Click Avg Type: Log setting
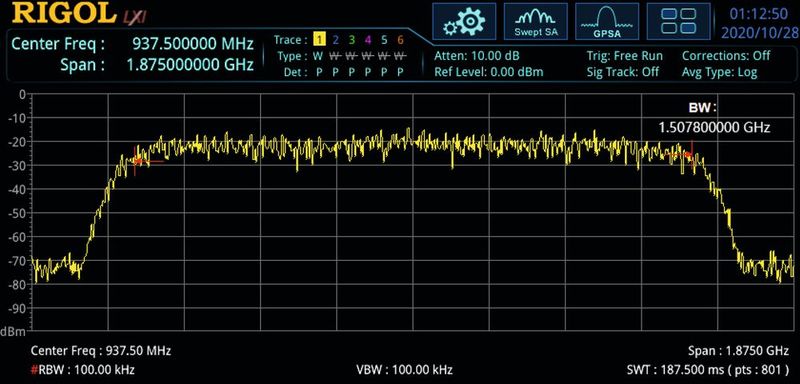800x384 pixels. click(x=719, y=72)
